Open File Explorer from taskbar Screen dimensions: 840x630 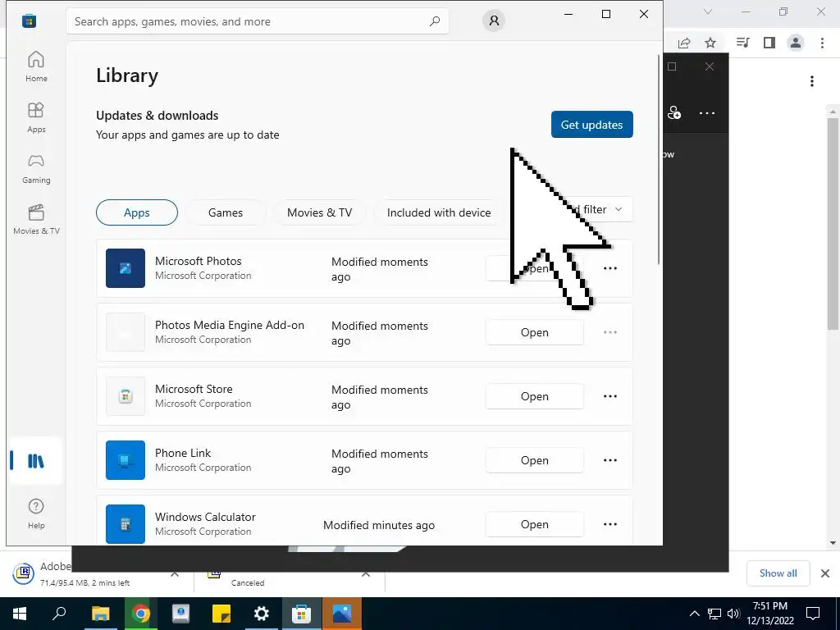coord(100,614)
